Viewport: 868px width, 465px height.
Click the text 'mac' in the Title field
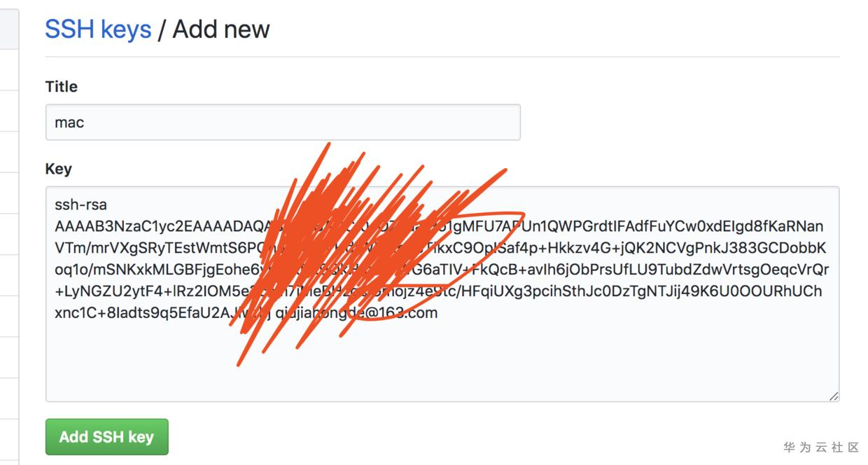(x=69, y=123)
